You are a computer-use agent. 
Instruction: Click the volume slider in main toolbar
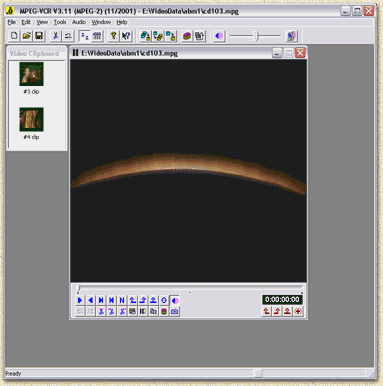[256, 36]
